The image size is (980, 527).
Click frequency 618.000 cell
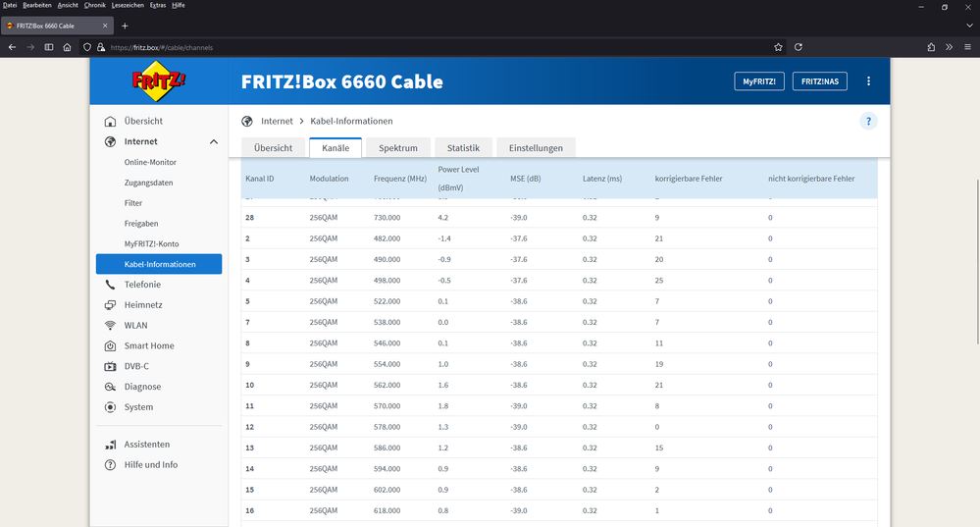[x=387, y=510]
